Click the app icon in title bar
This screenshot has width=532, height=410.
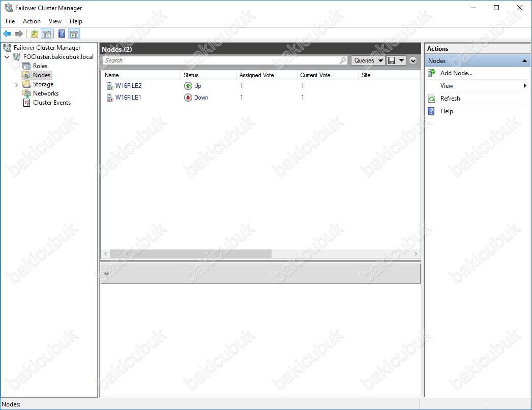9,8
